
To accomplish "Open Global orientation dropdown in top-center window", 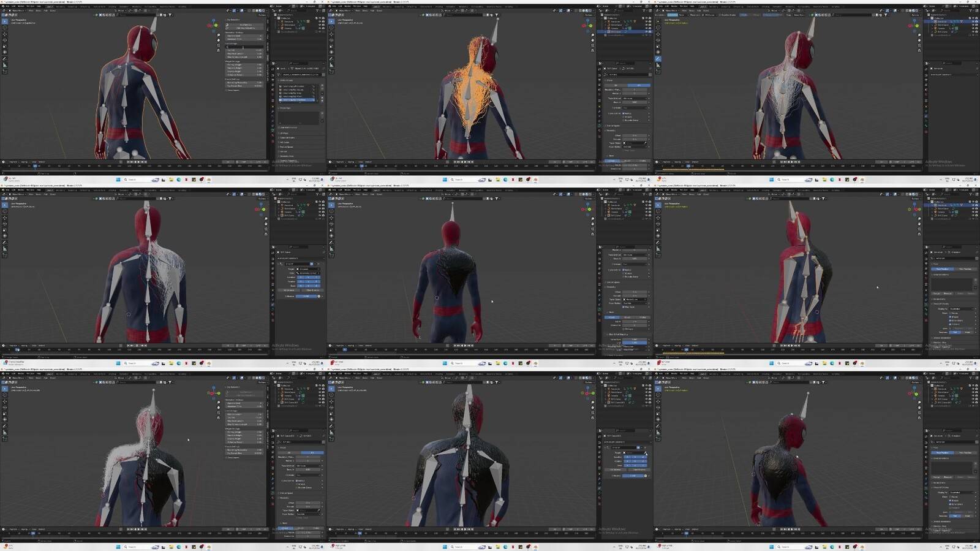I will pyautogui.click(x=448, y=10).
